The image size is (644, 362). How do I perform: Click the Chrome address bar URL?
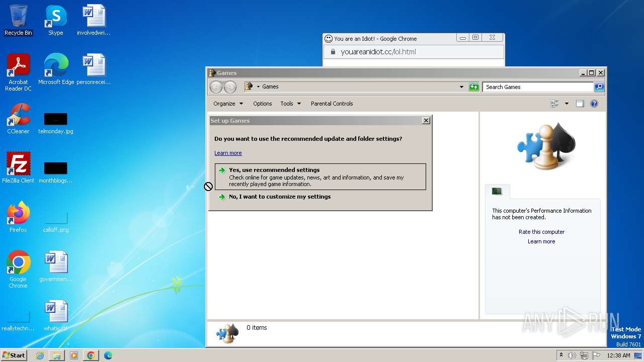pyautogui.click(x=378, y=52)
